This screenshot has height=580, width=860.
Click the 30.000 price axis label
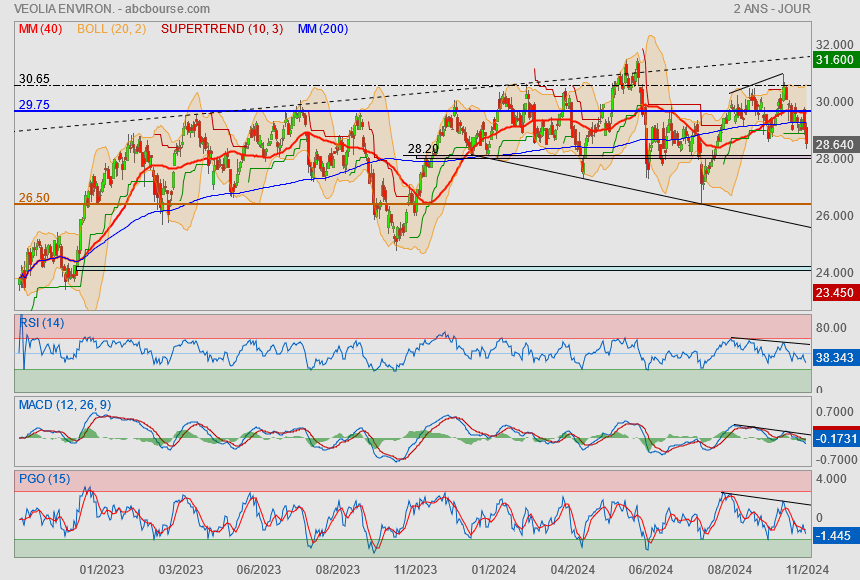click(834, 102)
